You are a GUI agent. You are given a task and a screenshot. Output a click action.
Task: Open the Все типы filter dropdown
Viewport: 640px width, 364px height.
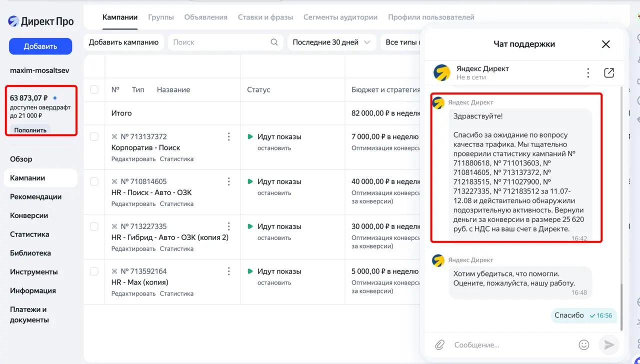(401, 42)
